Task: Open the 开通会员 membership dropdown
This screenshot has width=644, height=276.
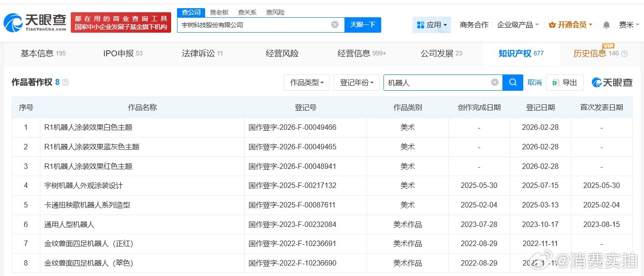Action: (x=570, y=25)
